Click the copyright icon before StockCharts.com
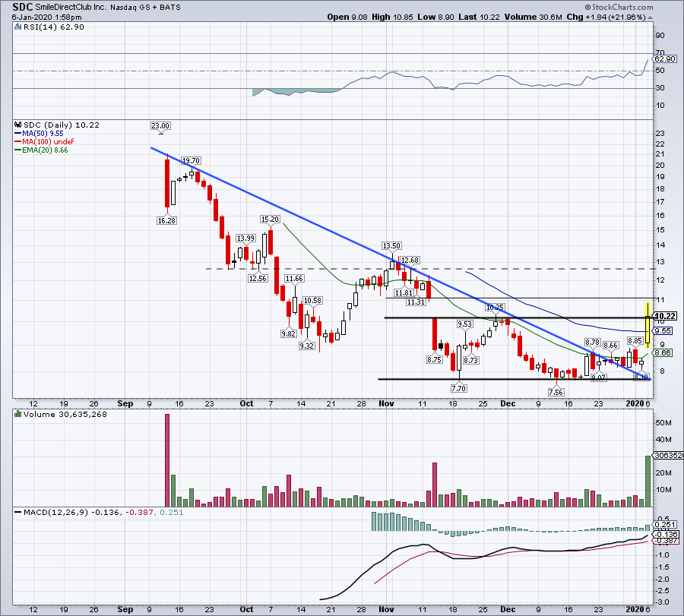Screen dimensions: 684x616 pyautogui.click(x=587, y=7)
